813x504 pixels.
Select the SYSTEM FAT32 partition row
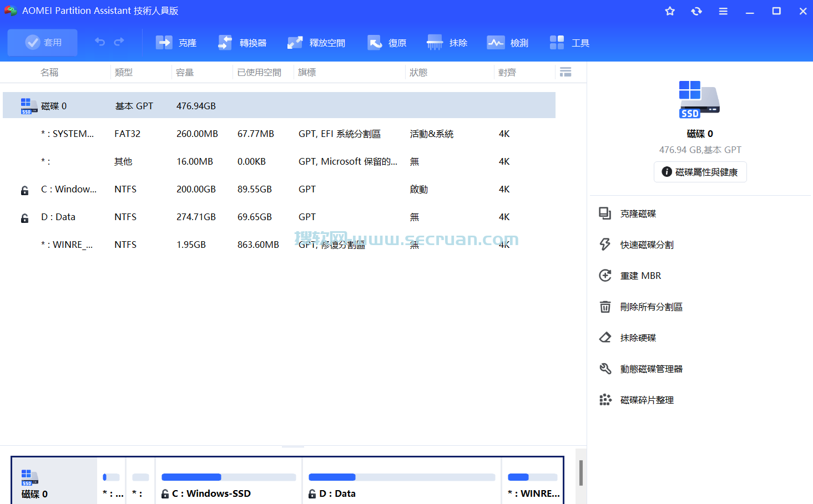[x=279, y=134]
